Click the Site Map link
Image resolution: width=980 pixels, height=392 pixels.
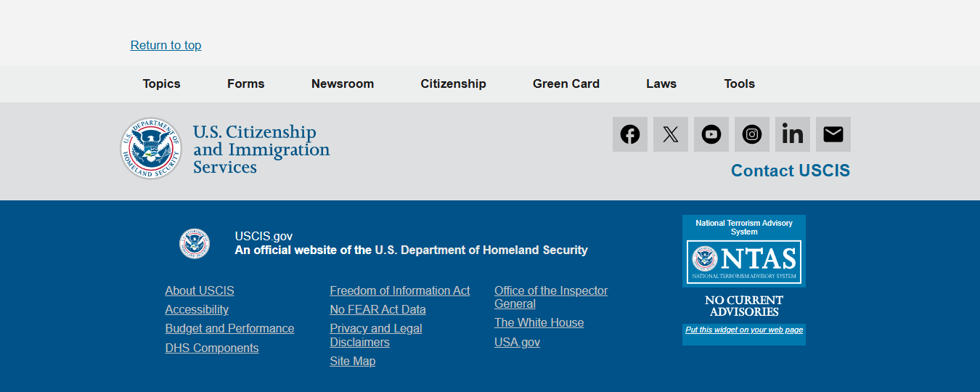352,361
